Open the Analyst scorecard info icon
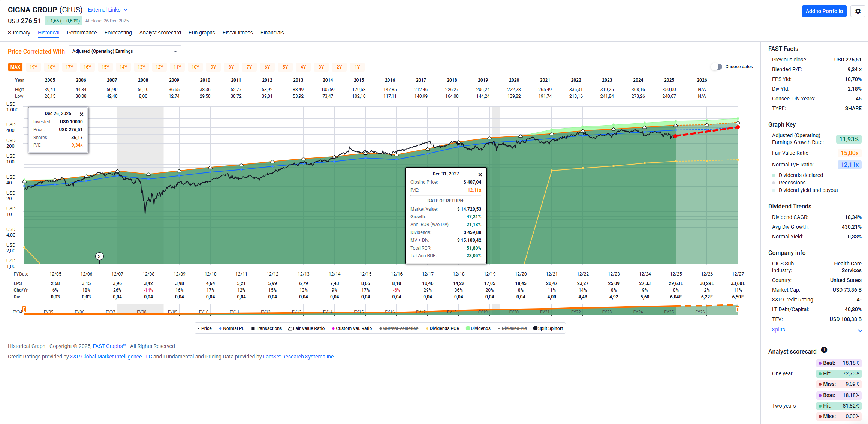This screenshot has height=424, width=868. [824, 350]
